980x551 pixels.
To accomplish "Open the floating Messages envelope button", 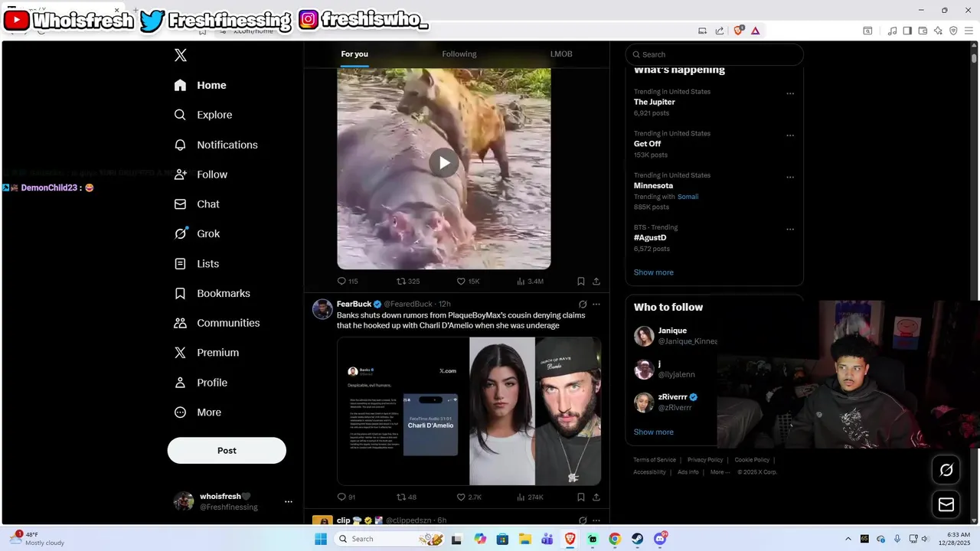I will tap(946, 504).
